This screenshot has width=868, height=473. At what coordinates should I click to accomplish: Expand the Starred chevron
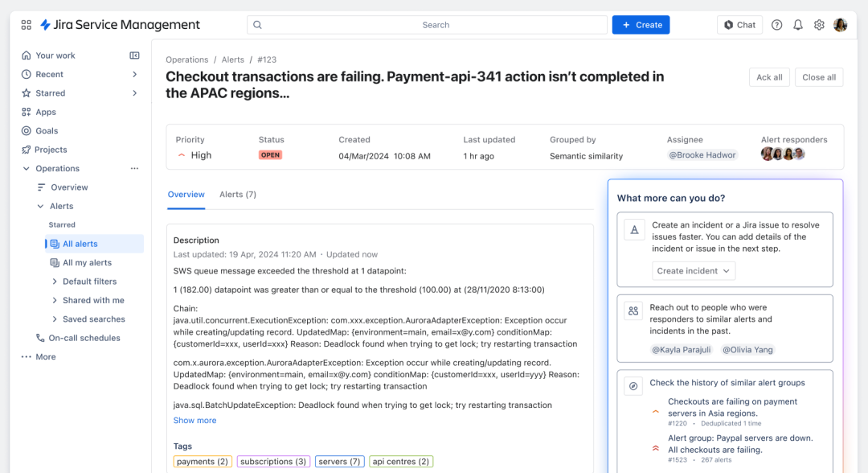134,93
